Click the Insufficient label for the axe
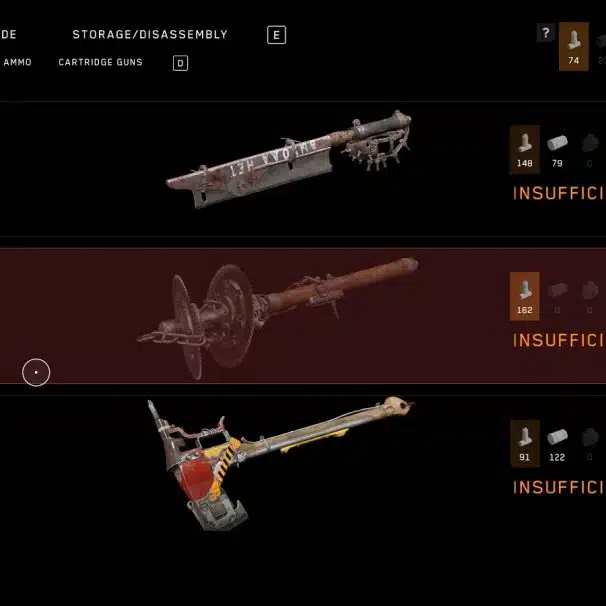 click(558, 487)
